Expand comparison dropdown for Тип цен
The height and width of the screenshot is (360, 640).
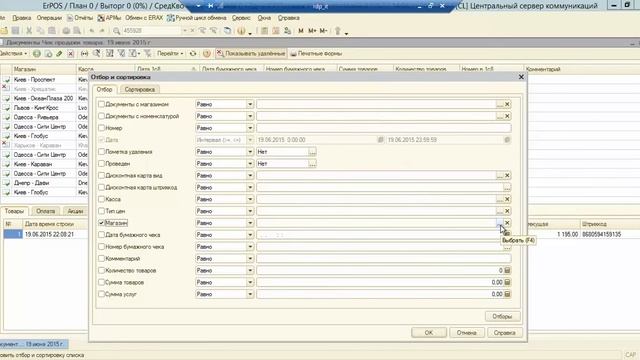pos(250,211)
